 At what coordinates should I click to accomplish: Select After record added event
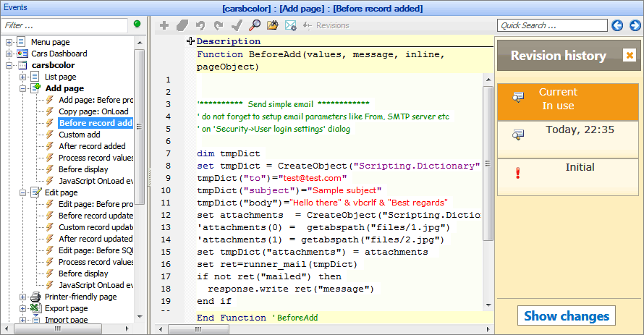92,146
